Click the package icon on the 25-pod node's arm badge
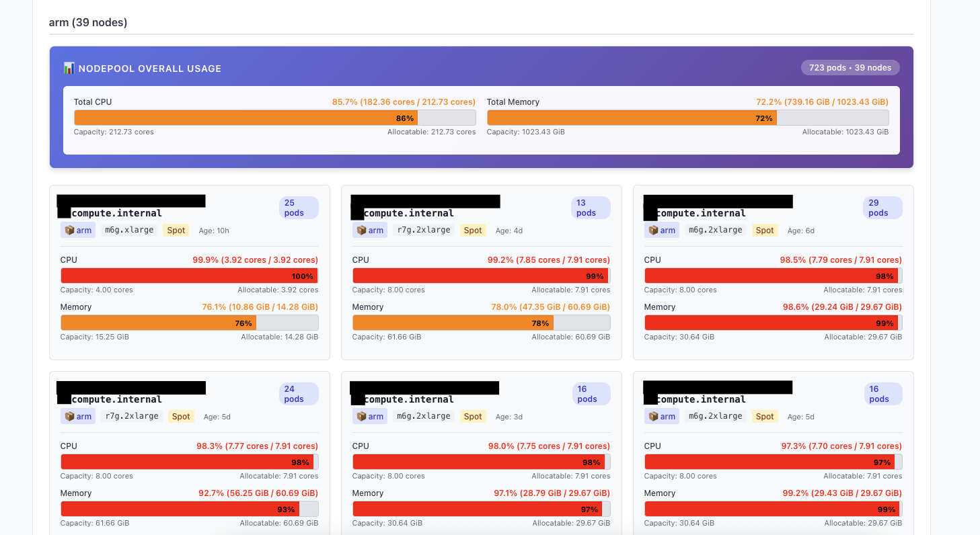 pyautogui.click(x=69, y=230)
